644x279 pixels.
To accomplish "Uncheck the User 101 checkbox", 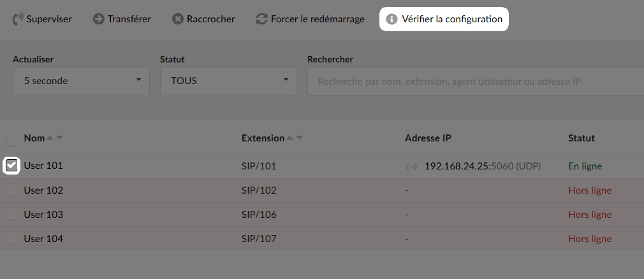I will pos(11,166).
